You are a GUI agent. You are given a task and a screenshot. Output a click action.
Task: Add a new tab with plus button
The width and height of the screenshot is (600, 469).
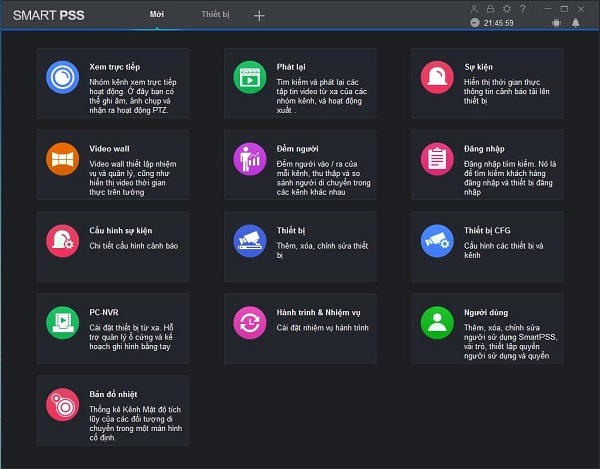pyautogui.click(x=259, y=15)
